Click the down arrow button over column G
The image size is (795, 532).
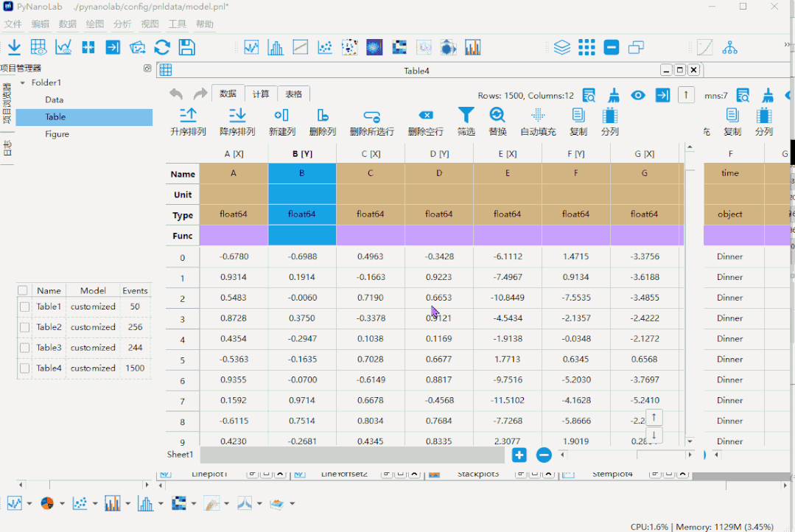654,435
